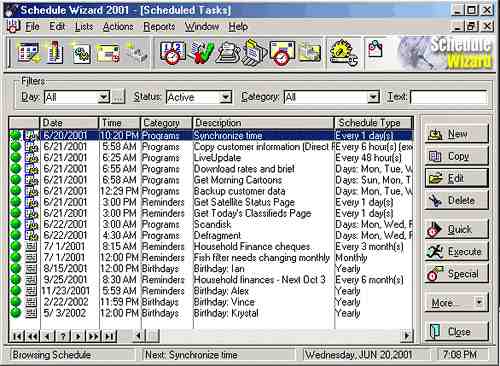Click the Edit button in the side panel

[x=456, y=178]
